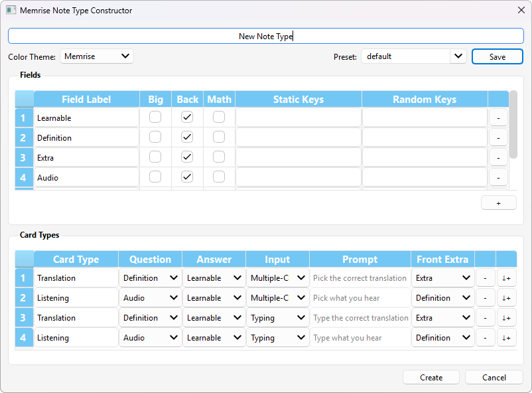Open Front Extra dropdown for row 2
Image resolution: width=532 pixels, height=393 pixels.
(x=442, y=298)
